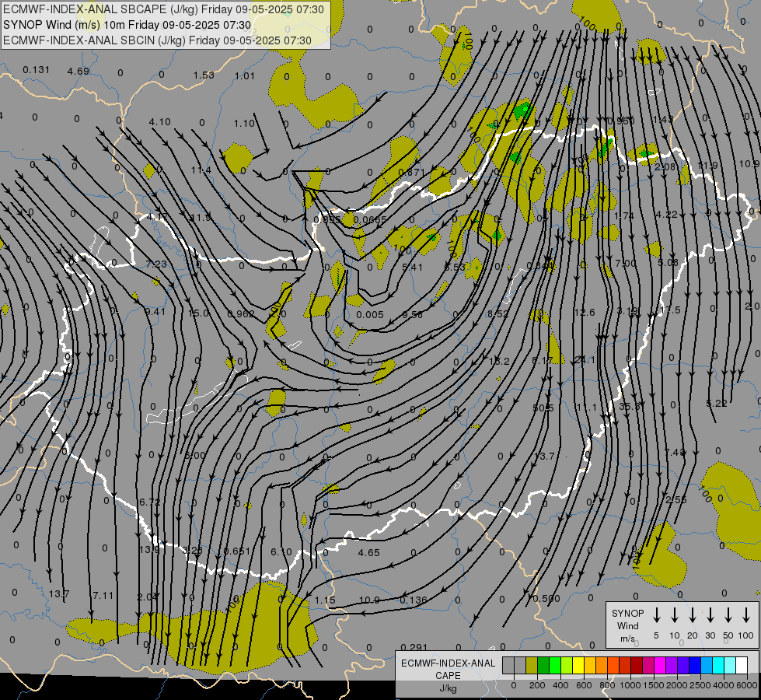Click the '9.56' value on the map

[413, 315]
